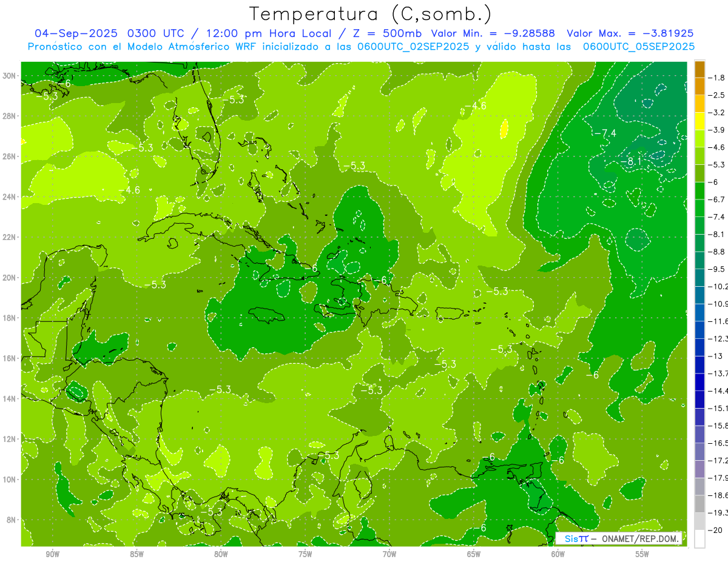Click the "60W" longitude axis label

[558, 554]
